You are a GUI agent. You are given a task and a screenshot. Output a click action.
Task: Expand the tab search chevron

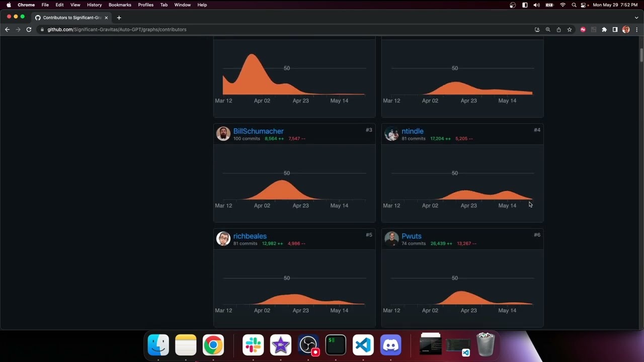point(636,18)
